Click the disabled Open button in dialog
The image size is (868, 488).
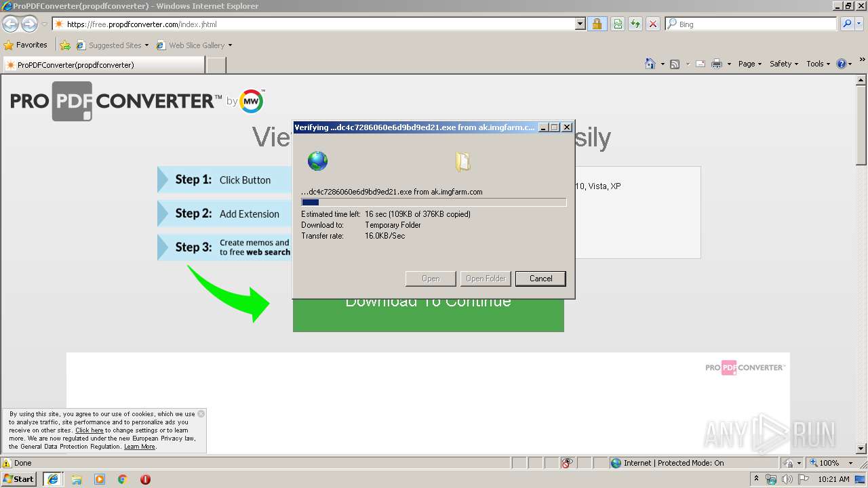tap(431, 279)
